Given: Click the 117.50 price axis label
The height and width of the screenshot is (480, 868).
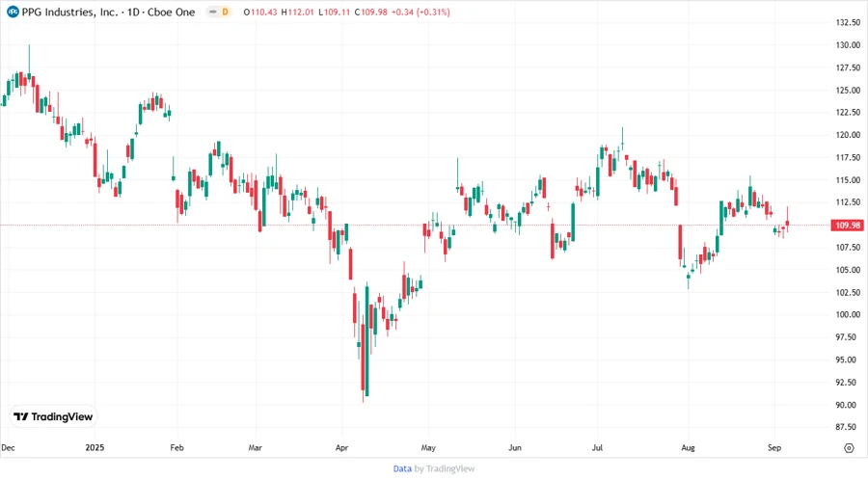Looking at the screenshot, I should [848, 158].
